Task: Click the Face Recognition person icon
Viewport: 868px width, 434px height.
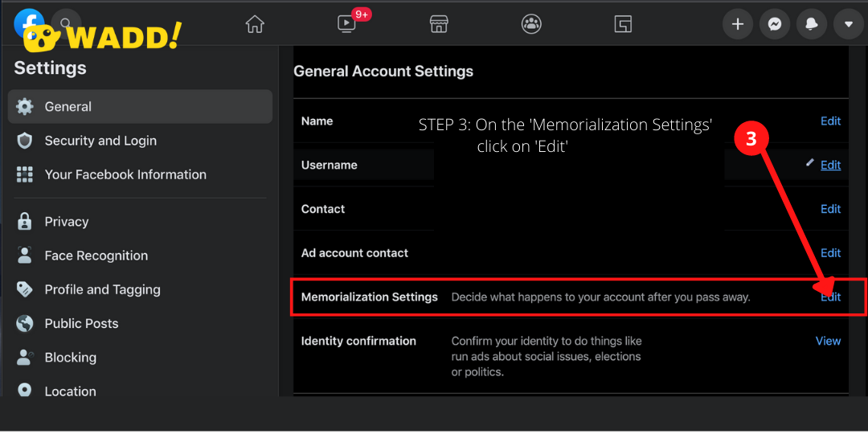Action: [x=25, y=256]
